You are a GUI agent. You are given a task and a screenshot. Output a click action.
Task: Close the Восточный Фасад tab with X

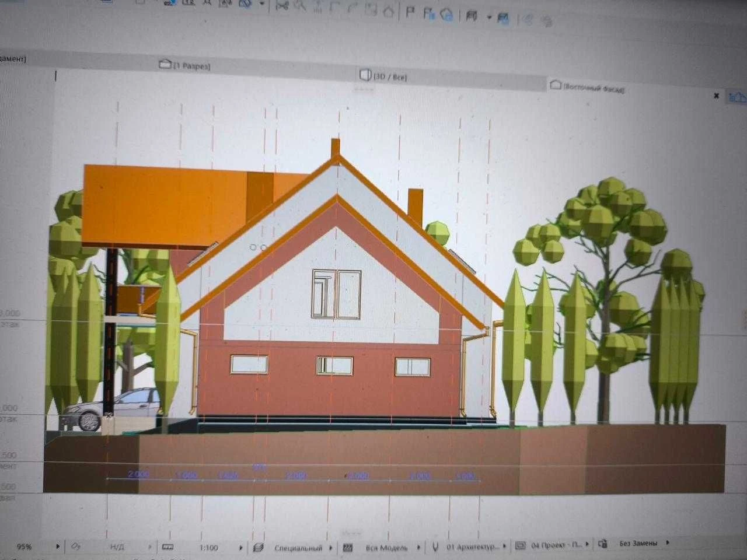click(x=716, y=95)
